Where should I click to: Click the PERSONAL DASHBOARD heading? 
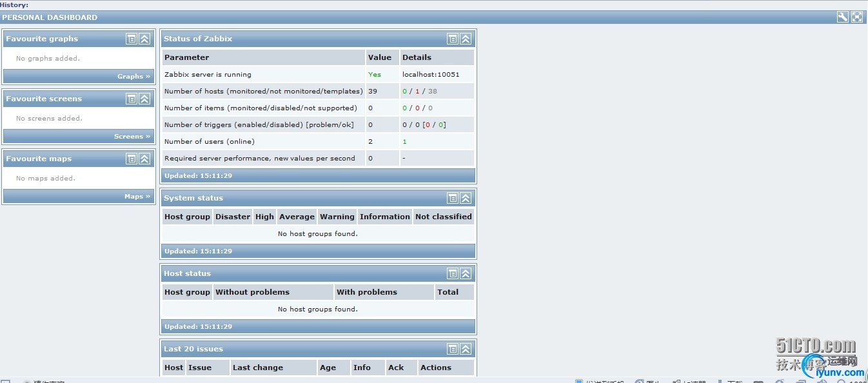pos(50,17)
